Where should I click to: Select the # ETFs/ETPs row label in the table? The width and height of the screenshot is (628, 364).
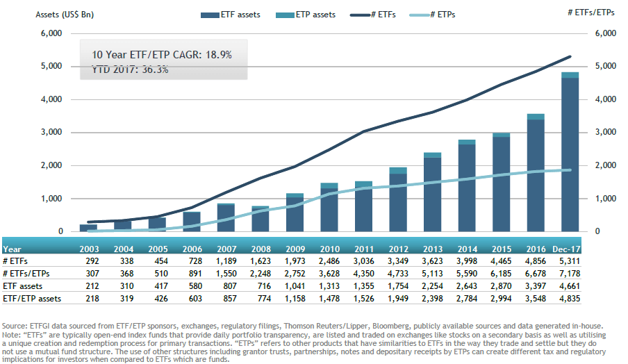[26, 274]
